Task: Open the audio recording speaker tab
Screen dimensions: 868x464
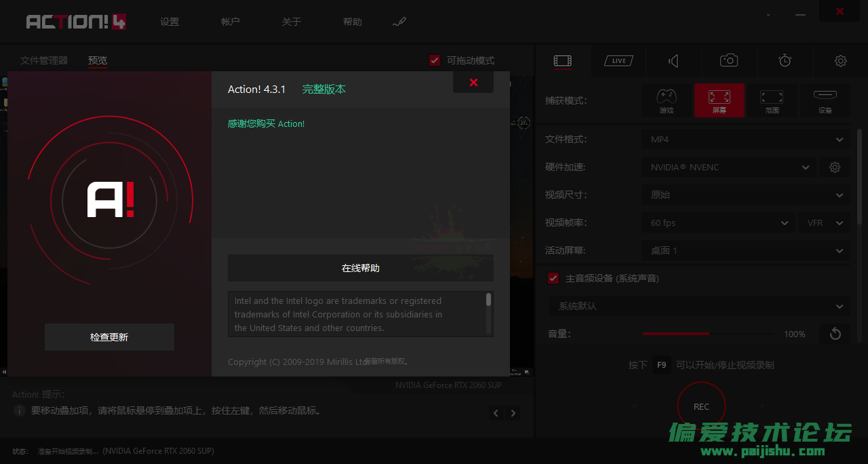Action: click(673, 61)
